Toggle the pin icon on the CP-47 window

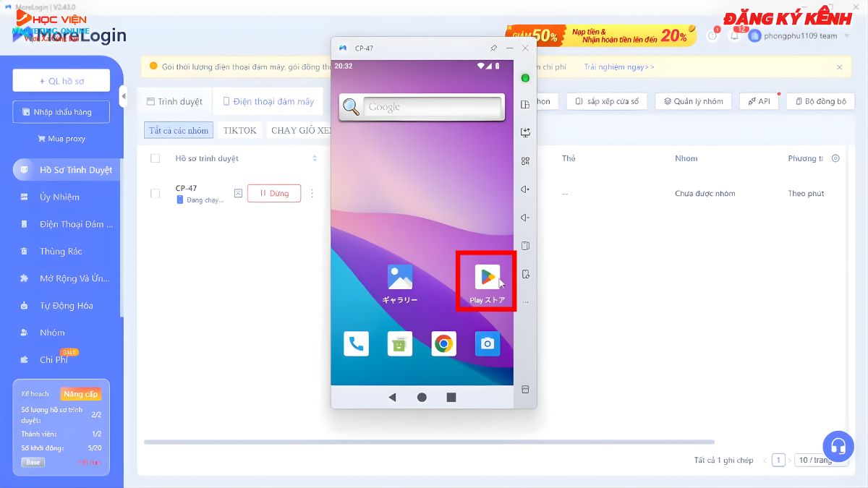point(494,48)
